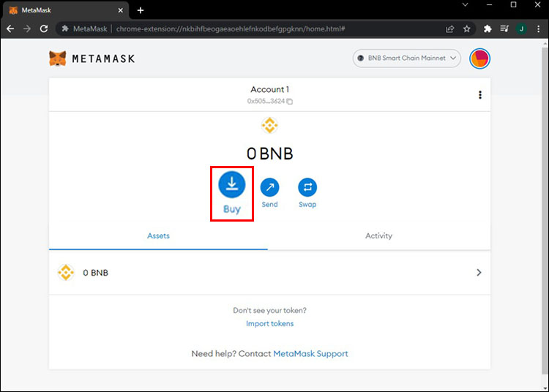Viewport: 549px width, 392px height.
Task: Close the MetaMask browser tab
Action: pos(121,10)
